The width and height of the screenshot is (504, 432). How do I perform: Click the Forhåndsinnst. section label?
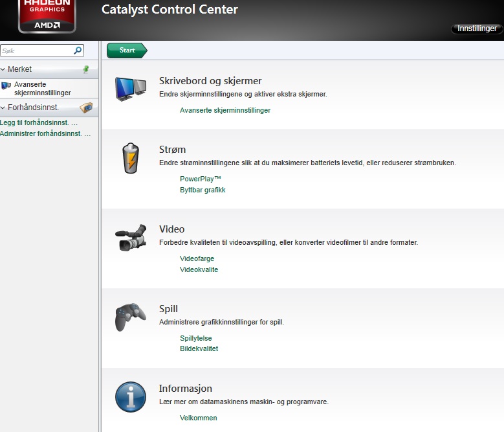pos(34,108)
